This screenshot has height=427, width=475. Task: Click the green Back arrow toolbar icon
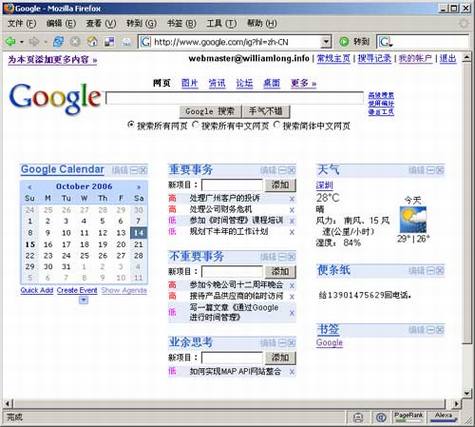(11, 42)
